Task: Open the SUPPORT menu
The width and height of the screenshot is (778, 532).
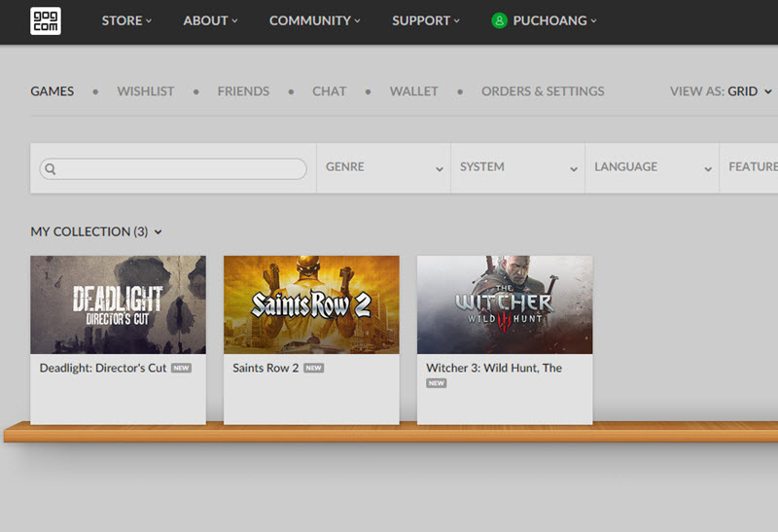Action: pos(426,20)
